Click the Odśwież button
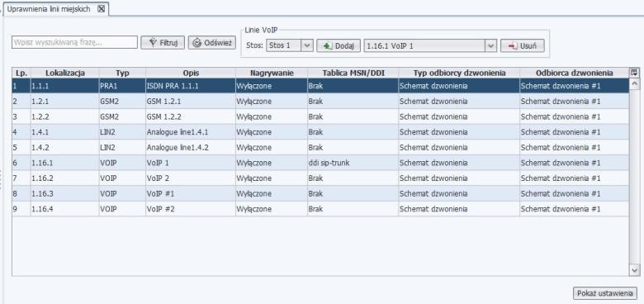 click(212, 42)
